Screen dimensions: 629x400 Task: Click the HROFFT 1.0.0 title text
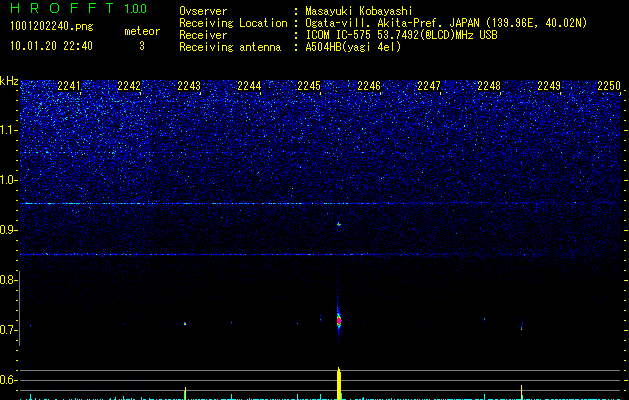(79, 8)
